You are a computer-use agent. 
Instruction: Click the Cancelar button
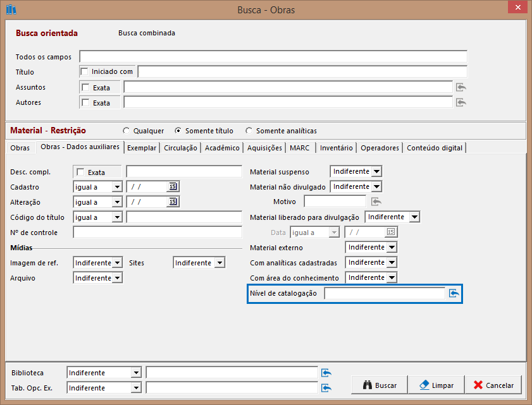[493, 385]
